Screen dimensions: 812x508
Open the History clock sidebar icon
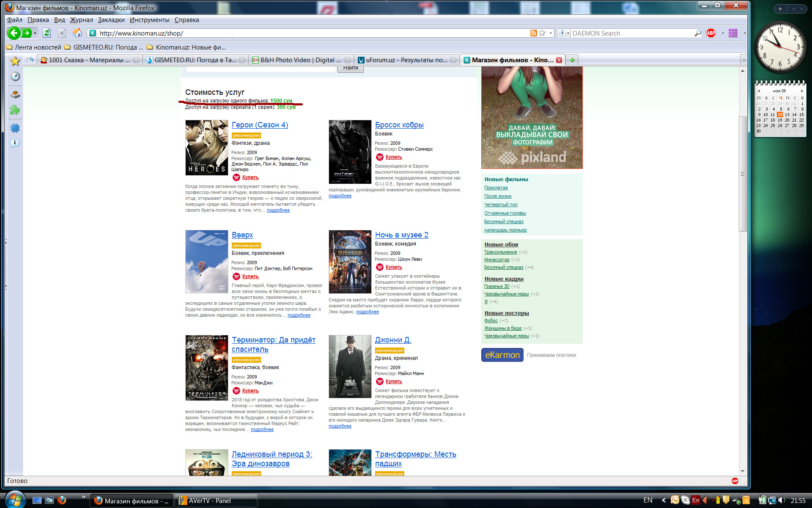coord(15,77)
